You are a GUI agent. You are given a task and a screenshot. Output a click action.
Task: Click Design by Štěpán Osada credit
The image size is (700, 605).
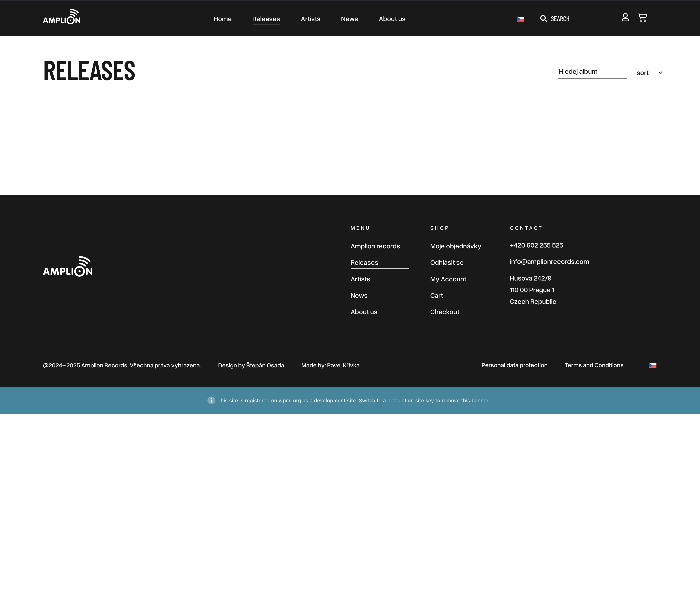pyautogui.click(x=251, y=365)
